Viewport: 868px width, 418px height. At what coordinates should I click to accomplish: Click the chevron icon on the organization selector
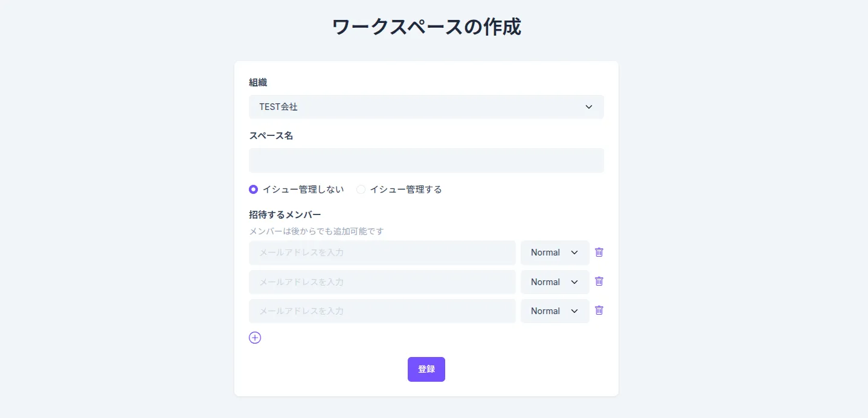[588, 107]
